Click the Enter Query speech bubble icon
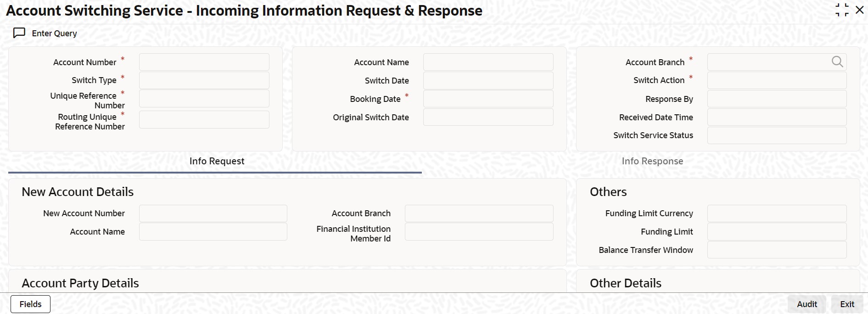 coord(19,33)
